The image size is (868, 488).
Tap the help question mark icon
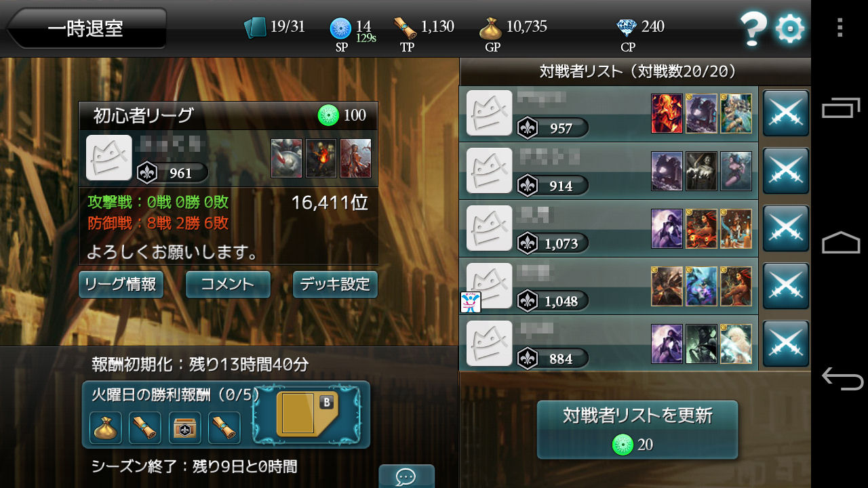pos(753,29)
